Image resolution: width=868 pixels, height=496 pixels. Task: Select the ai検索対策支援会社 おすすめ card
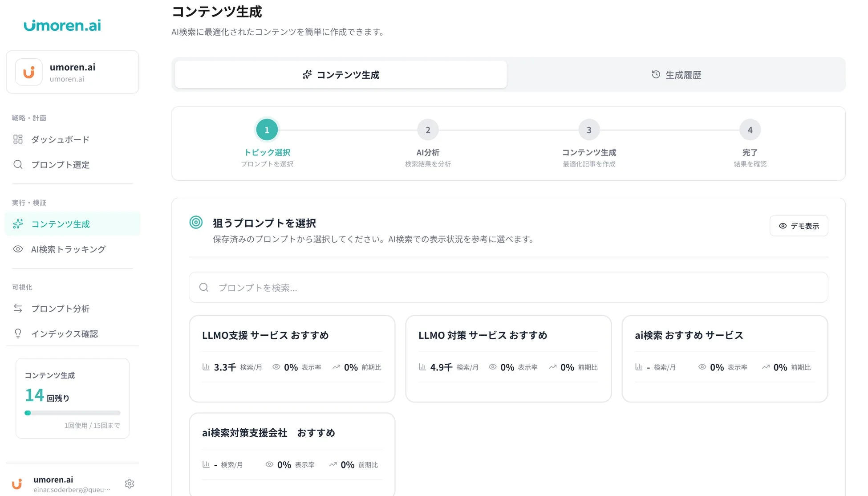[x=292, y=454]
